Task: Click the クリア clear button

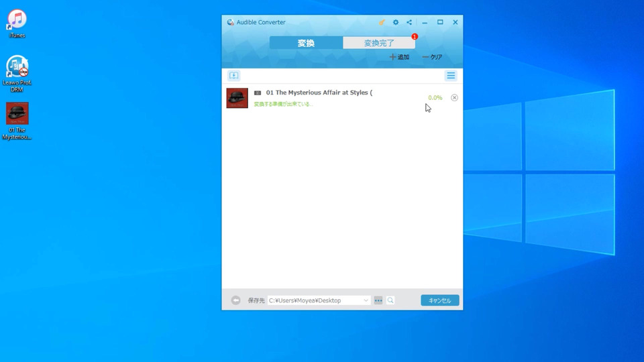Action: coord(432,57)
